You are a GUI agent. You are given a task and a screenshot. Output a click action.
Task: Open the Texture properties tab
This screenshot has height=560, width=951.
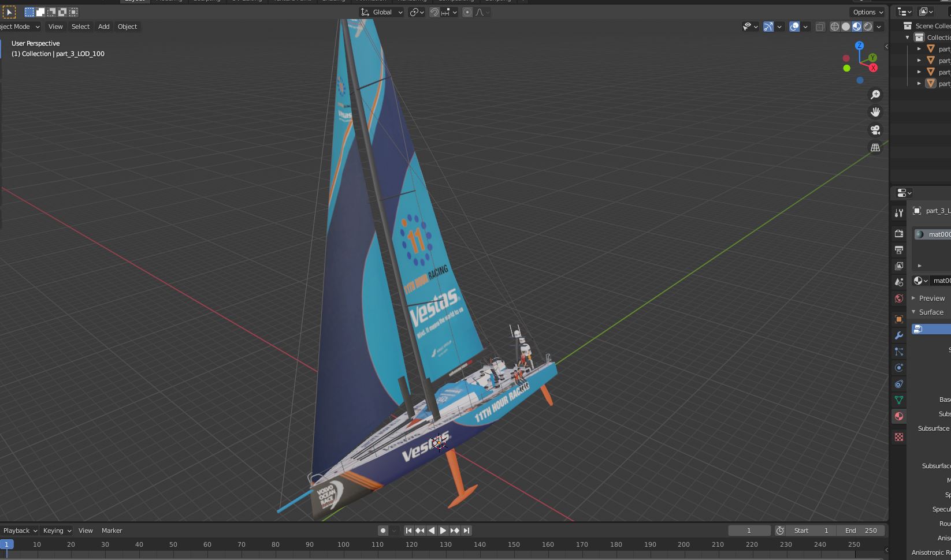899,437
